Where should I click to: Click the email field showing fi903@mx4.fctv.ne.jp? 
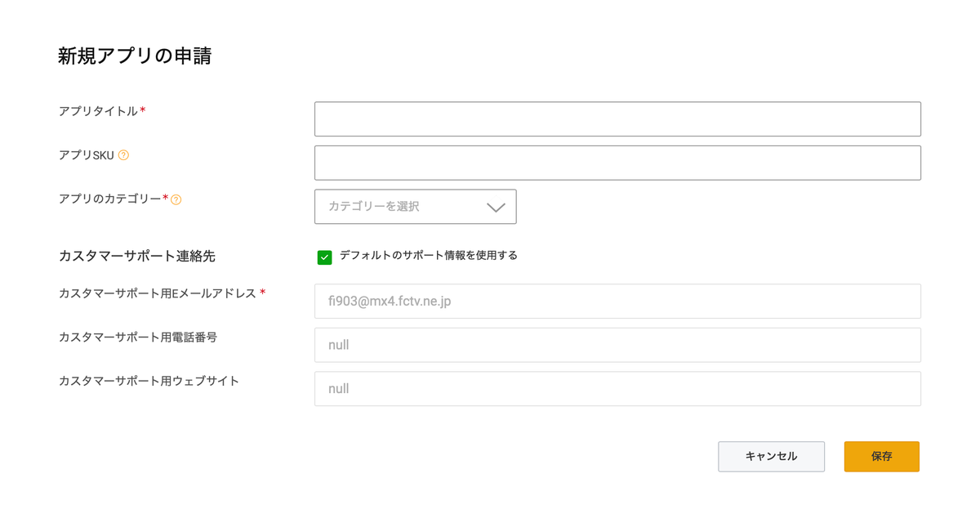[617, 301]
